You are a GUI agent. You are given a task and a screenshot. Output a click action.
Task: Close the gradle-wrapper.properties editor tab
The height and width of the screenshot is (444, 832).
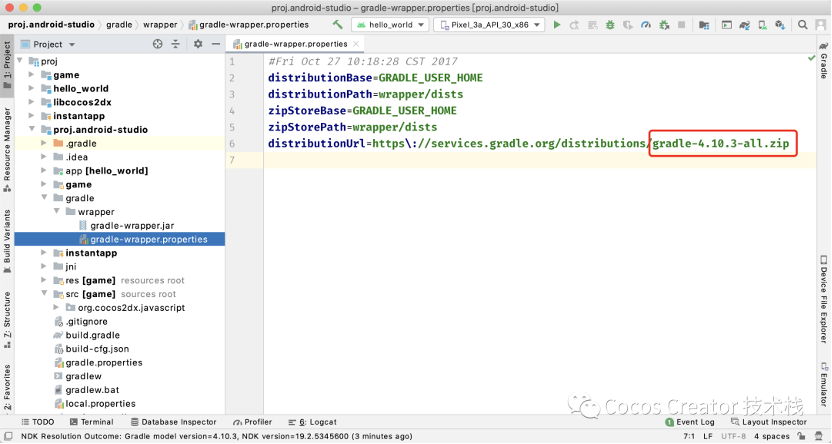click(358, 44)
